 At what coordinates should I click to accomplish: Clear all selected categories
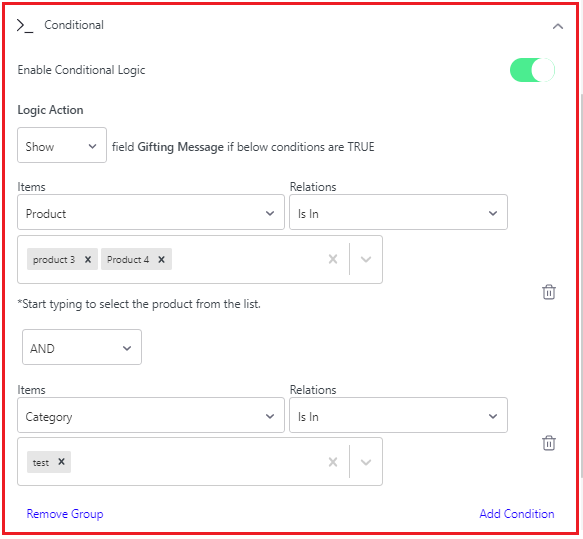[333, 462]
